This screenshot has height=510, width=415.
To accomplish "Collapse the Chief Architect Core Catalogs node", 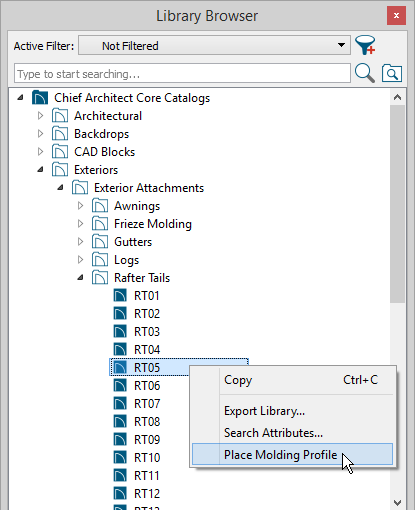I will tap(20, 98).
